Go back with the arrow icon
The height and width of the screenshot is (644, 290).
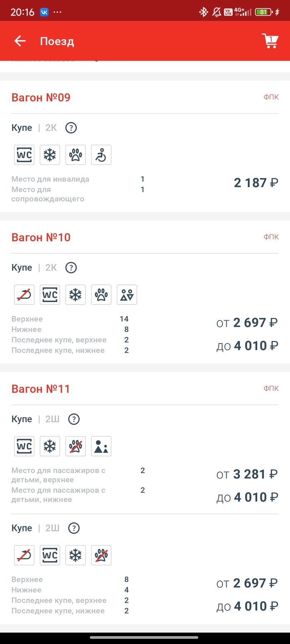coord(20,41)
